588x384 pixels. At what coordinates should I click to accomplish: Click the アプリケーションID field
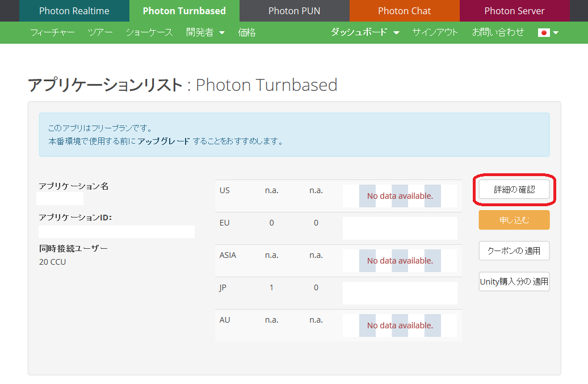coord(116,232)
